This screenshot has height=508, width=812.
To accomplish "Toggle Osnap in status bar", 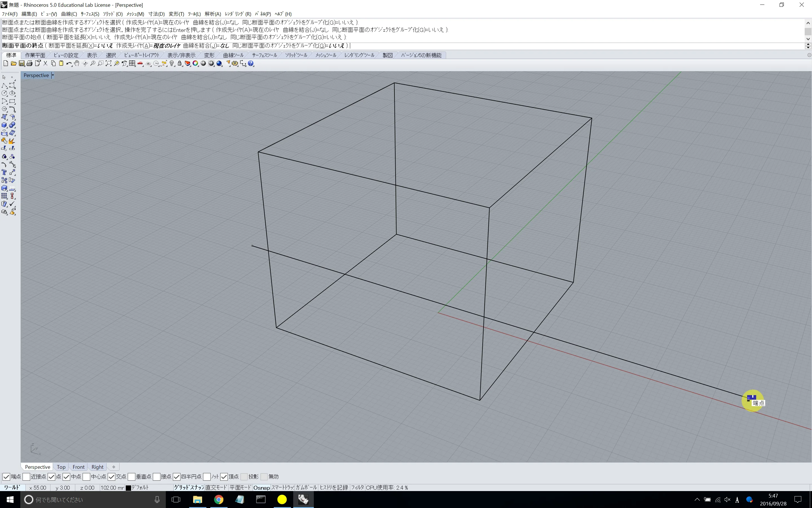I will [x=261, y=487].
